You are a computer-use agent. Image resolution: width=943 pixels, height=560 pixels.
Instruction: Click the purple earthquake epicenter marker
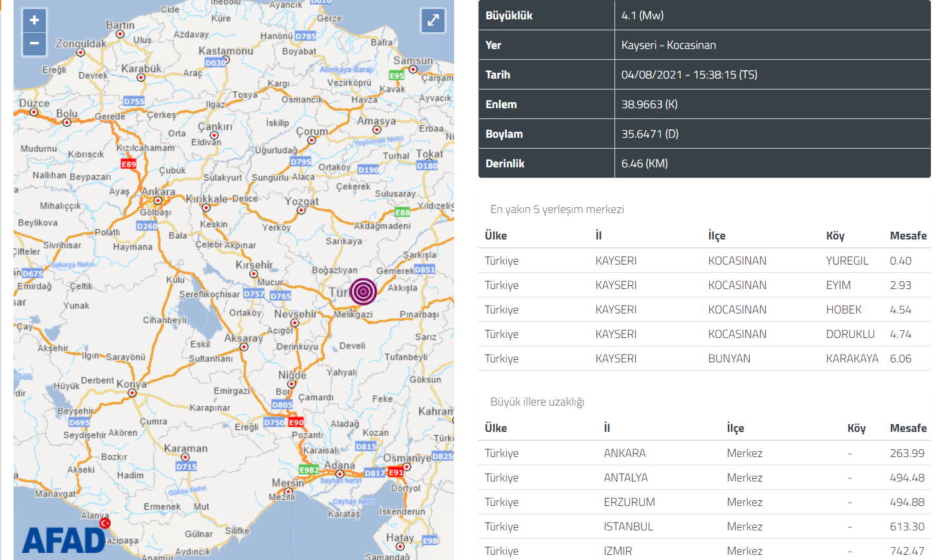tap(363, 292)
